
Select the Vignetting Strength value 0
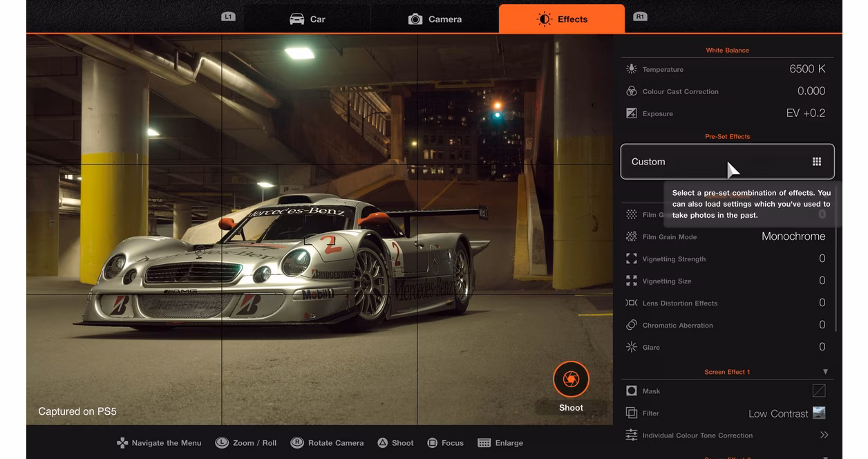point(822,259)
